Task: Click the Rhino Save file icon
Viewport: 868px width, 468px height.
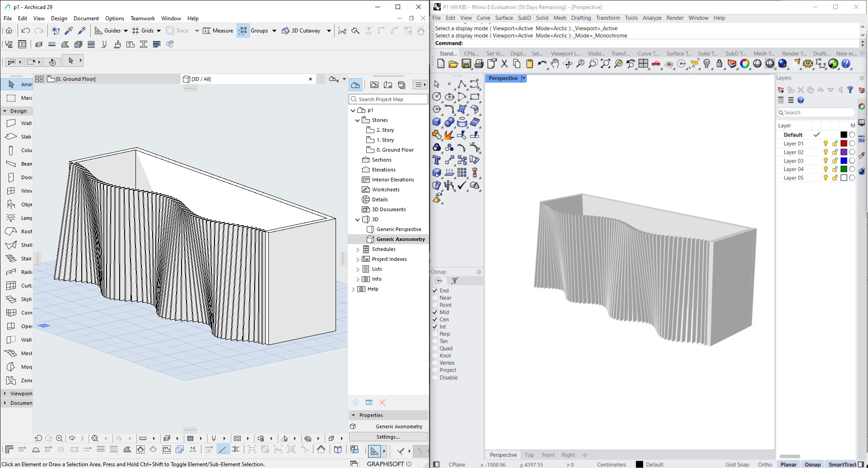Action: [x=467, y=64]
